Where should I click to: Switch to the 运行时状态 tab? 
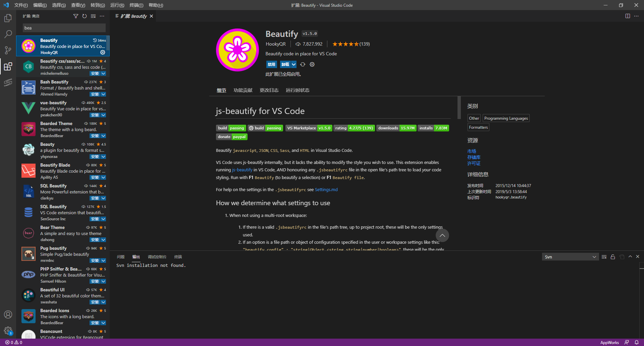(x=298, y=90)
